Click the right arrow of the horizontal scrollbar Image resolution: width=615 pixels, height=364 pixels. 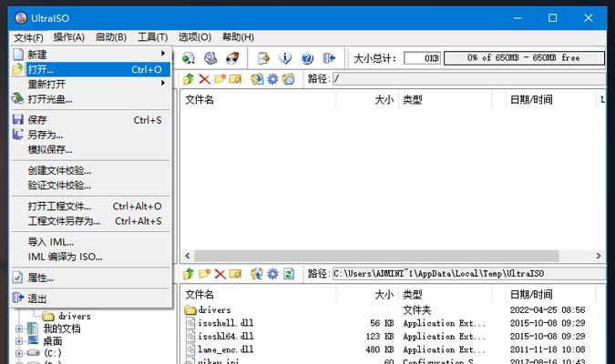598,256
